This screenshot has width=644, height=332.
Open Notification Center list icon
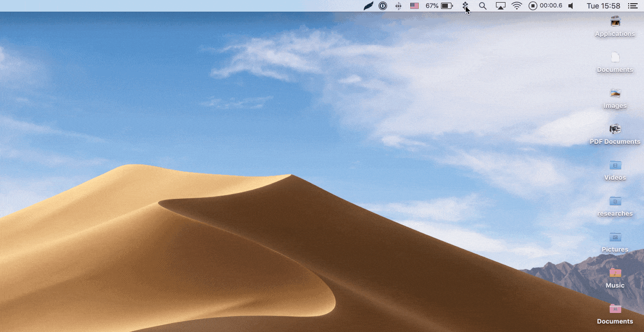[632, 6]
